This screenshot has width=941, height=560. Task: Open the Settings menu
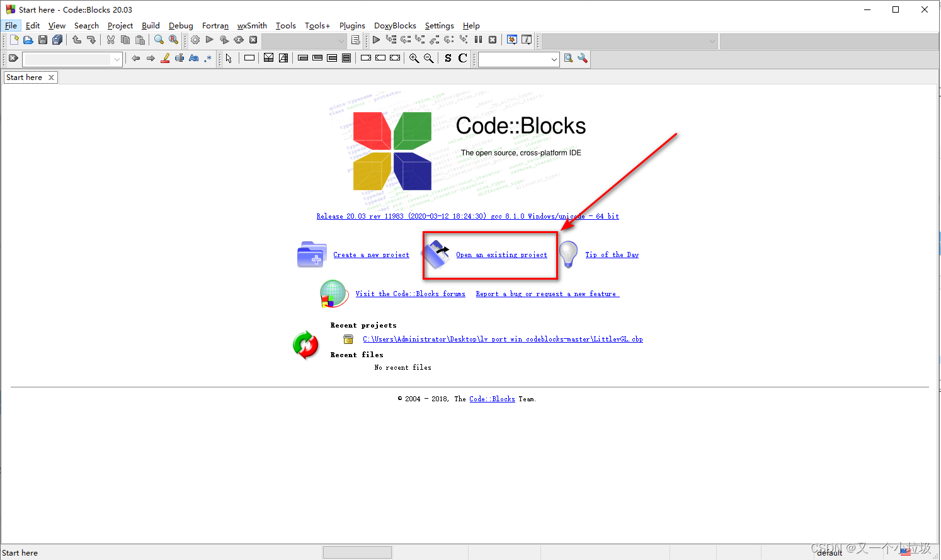[439, 26]
